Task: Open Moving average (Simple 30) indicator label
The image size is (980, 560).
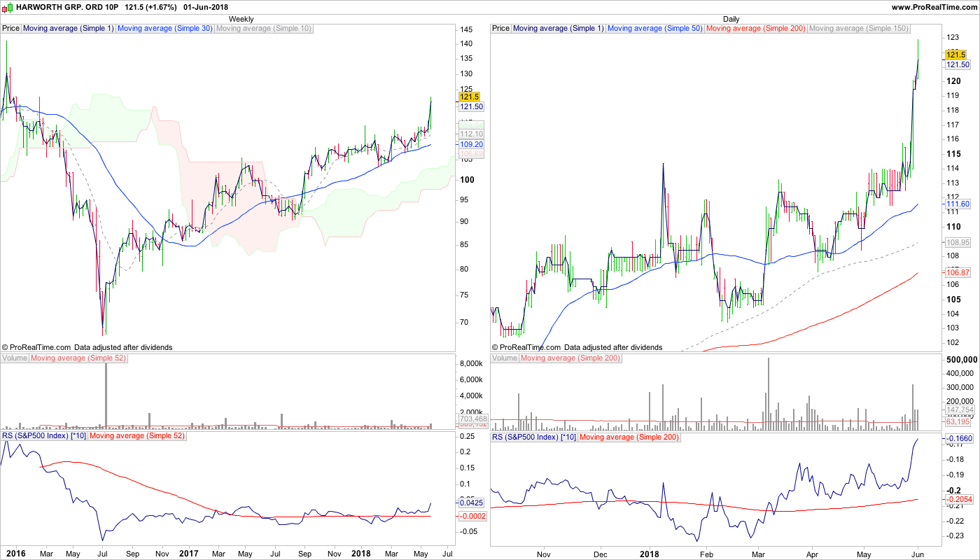Action: pos(165,29)
